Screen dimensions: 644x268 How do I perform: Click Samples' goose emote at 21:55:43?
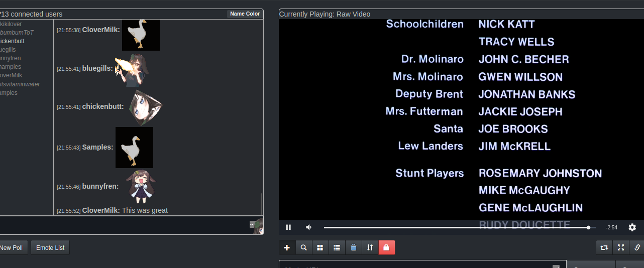click(x=134, y=148)
